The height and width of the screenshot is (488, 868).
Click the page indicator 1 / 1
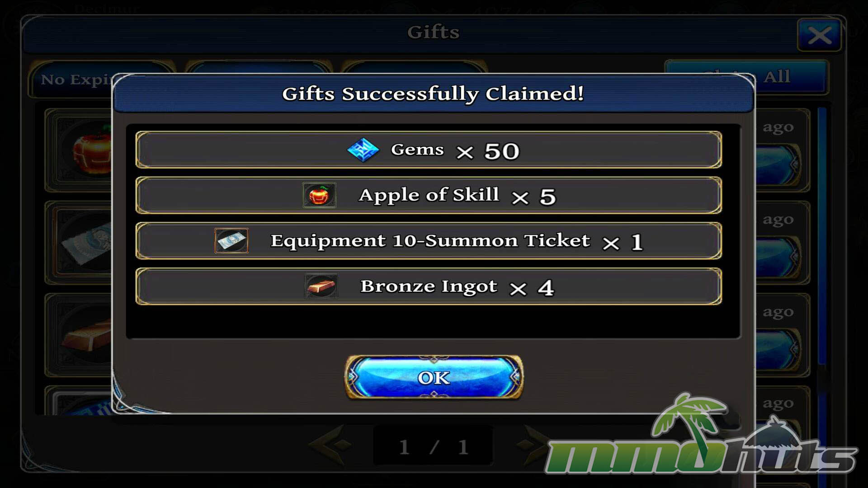(x=433, y=446)
